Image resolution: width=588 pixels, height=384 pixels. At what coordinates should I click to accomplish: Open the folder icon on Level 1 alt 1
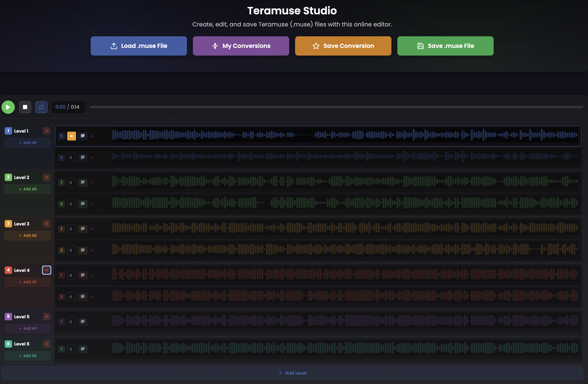83,136
